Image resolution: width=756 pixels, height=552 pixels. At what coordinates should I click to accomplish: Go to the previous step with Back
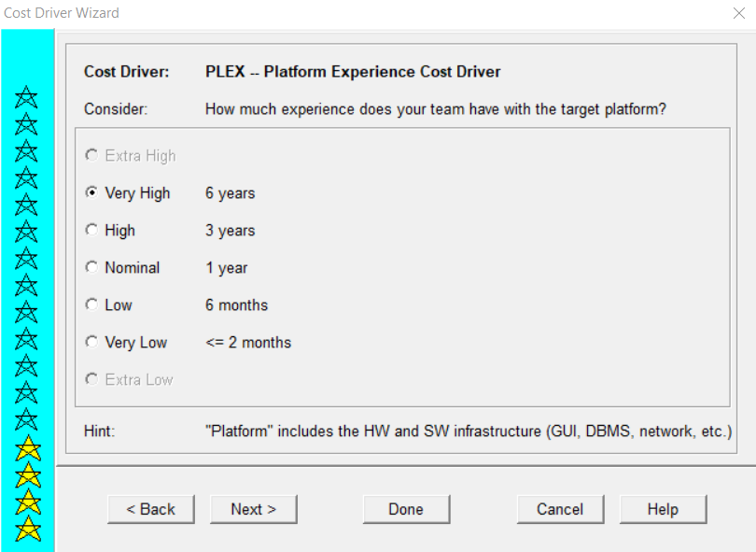[151, 509]
